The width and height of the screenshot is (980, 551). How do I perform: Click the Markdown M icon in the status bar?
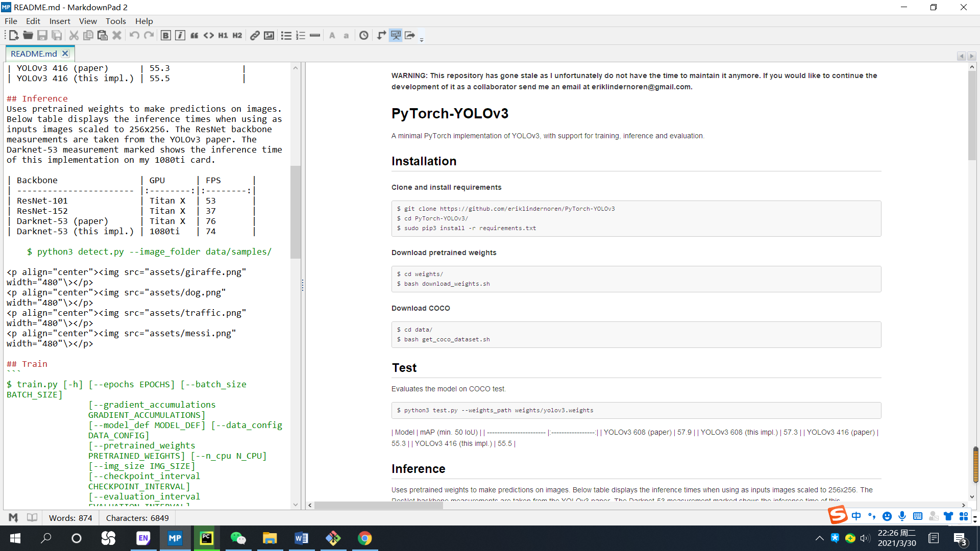coord(14,517)
